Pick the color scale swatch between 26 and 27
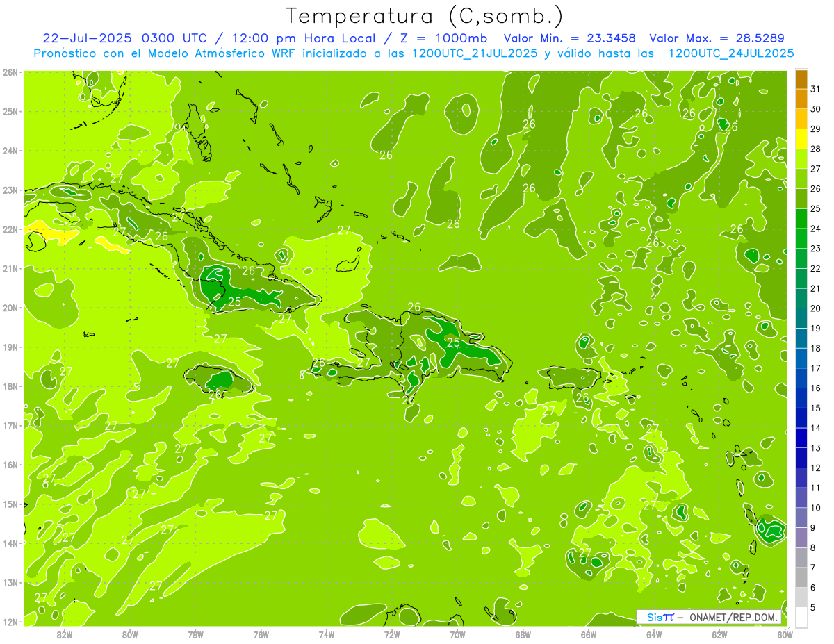 tap(801, 179)
